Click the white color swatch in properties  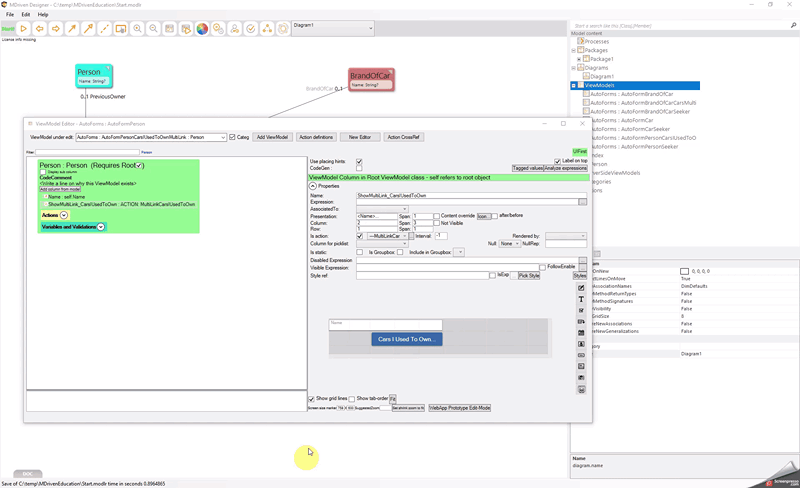pos(685,271)
